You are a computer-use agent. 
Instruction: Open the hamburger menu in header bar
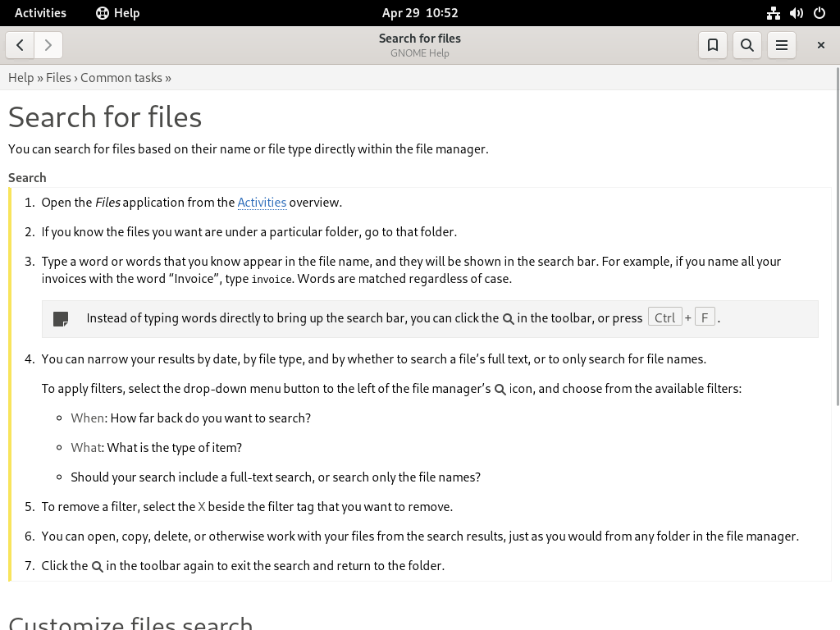[x=781, y=45]
